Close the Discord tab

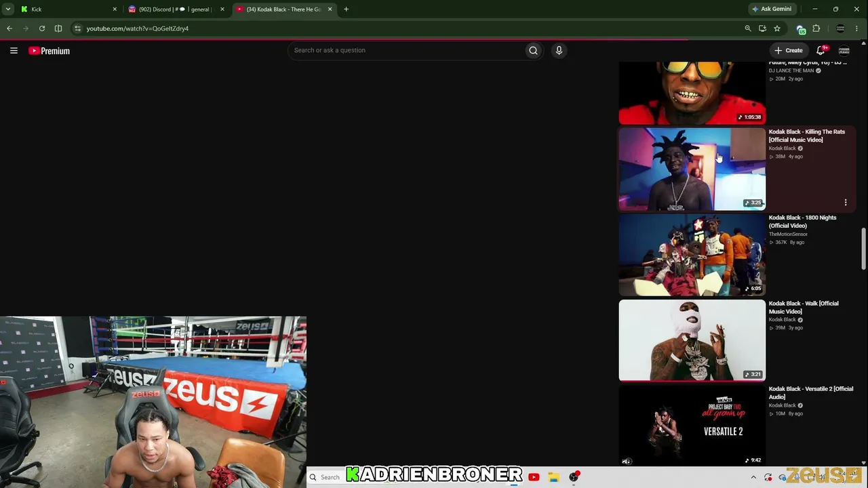point(222,9)
